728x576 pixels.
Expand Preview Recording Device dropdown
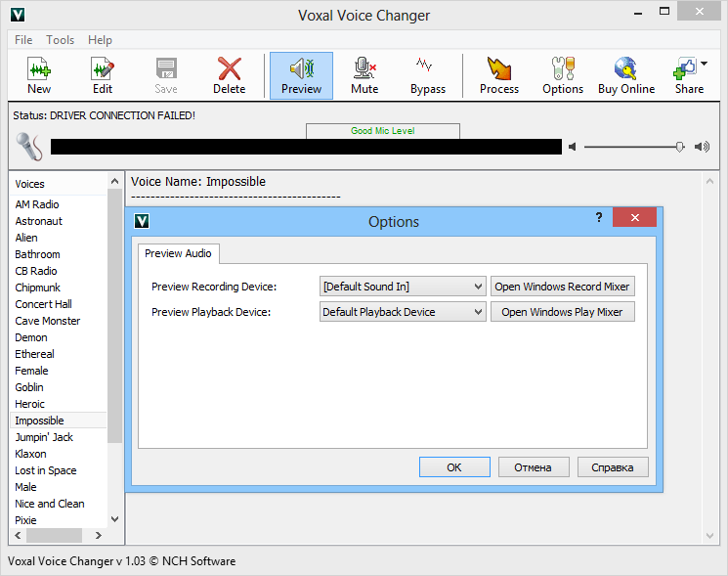[478, 287]
